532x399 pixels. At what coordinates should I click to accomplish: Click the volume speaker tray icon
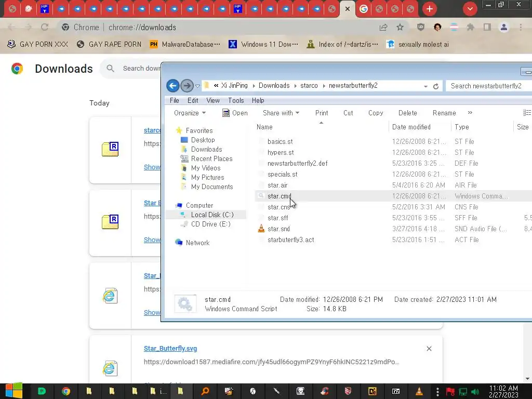click(475, 392)
